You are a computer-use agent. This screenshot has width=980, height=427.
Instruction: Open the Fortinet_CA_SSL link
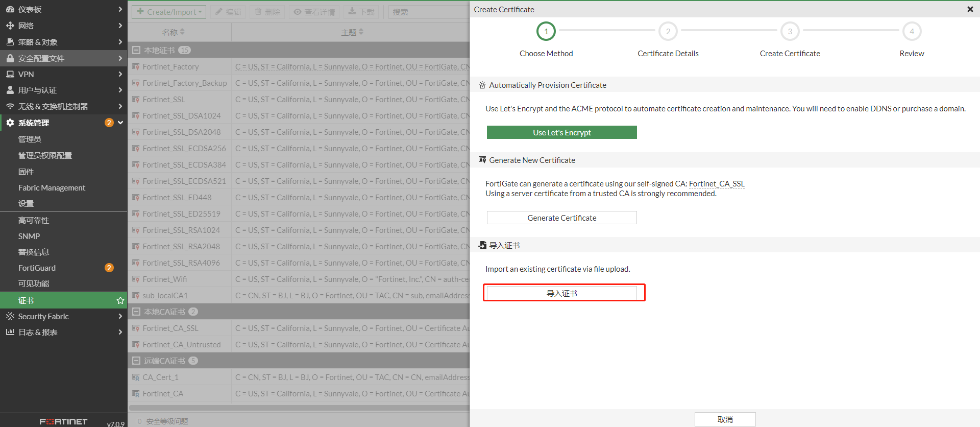click(x=717, y=184)
